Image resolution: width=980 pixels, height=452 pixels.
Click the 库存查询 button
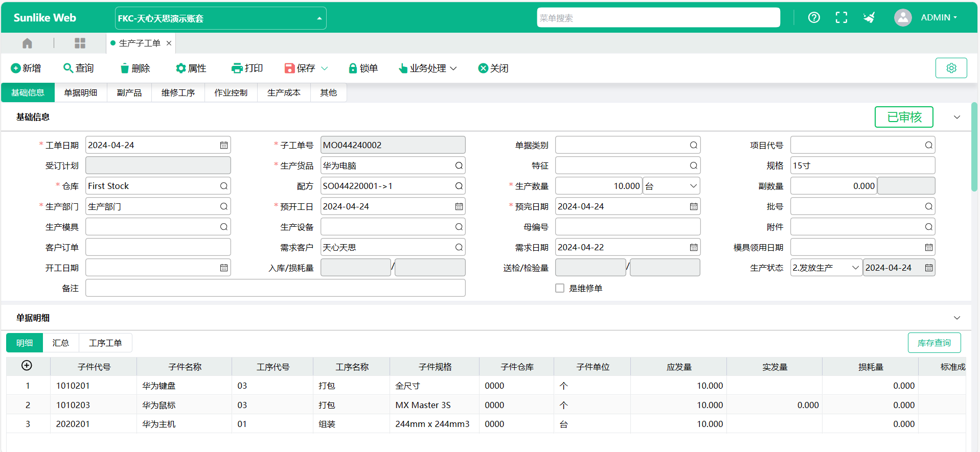[x=934, y=343]
